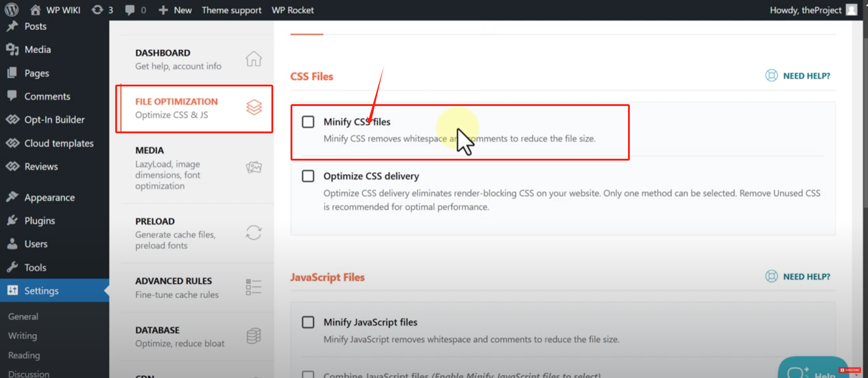Check the Optimize CSS delivery option
This screenshot has height=378, width=868.
pos(308,176)
